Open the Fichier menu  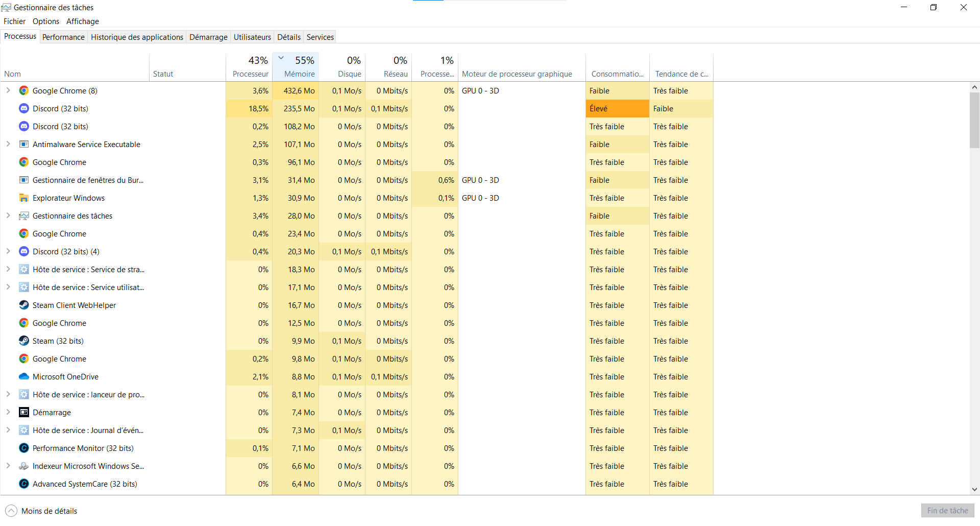14,21
